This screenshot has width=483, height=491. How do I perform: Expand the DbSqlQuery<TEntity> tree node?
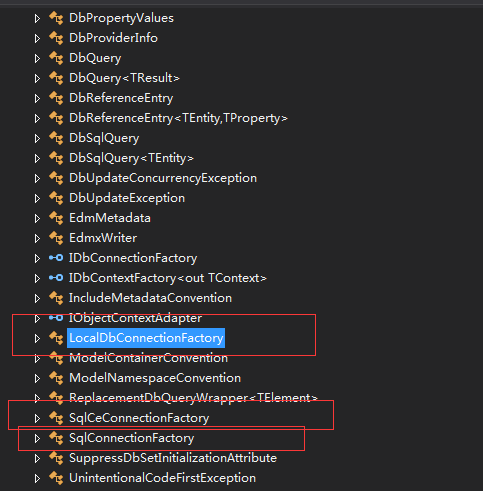point(37,158)
